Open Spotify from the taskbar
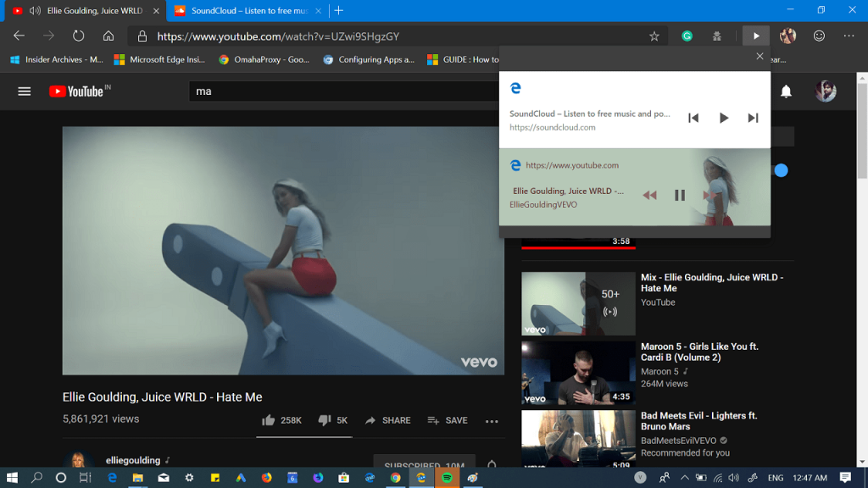868x488 pixels. [x=447, y=478]
